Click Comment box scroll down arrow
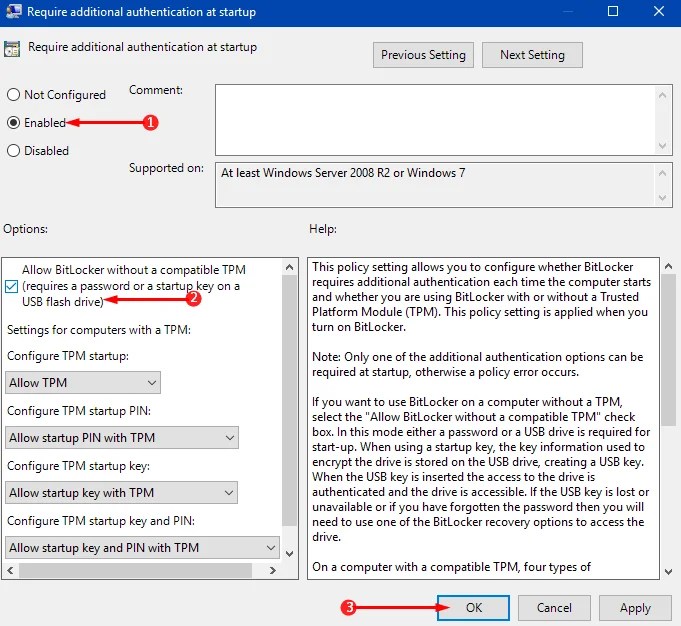 [x=662, y=146]
